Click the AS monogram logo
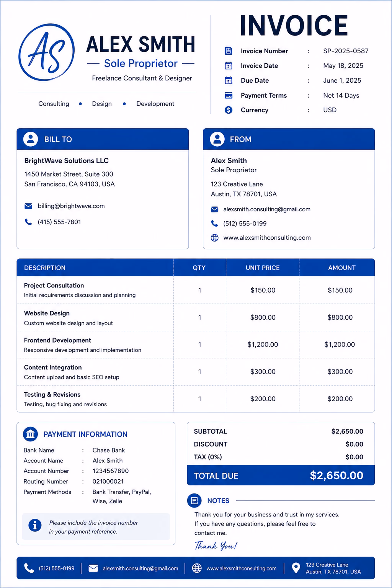 [x=46, y=52]
